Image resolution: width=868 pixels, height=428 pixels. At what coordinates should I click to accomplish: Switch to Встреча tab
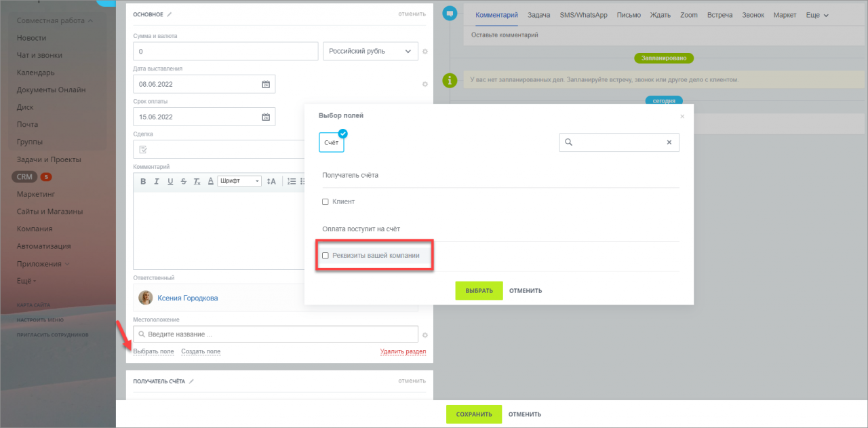pyautogui.click(x=719, y=15)
